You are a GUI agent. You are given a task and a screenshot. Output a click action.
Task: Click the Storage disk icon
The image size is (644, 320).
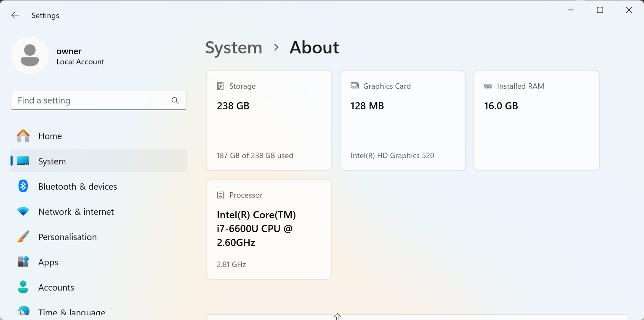(x=221, y=86)
